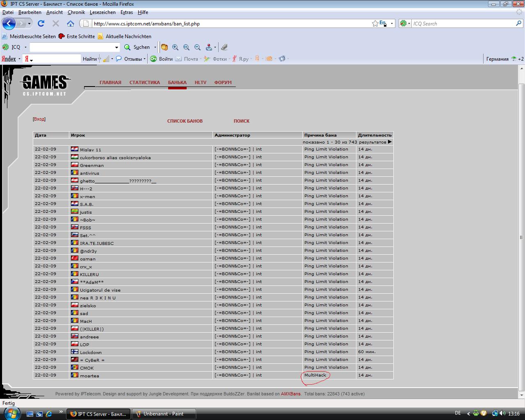Screen dimensions: 525x420
Task: Show hidden quick launch items chevron
Action: click(x=61, y=412)
